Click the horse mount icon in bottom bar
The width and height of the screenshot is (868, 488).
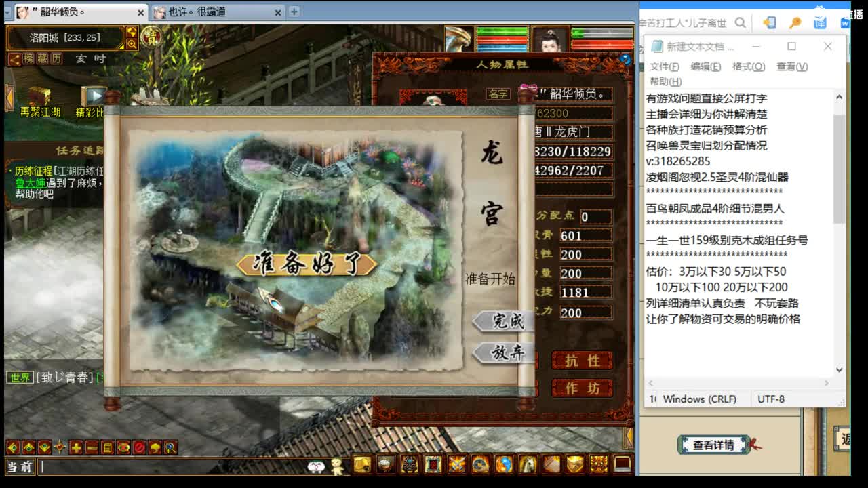(x=528, y=464)
